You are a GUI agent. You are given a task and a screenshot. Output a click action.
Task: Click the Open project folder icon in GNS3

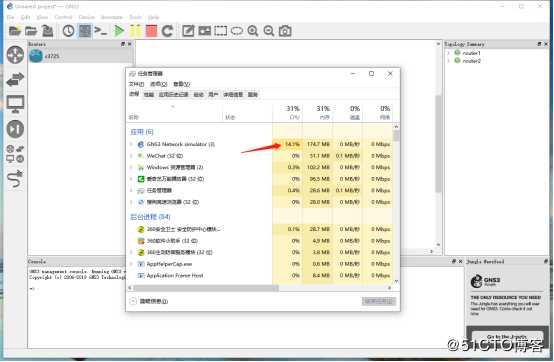pyautogui.click(x=31, y=31)
